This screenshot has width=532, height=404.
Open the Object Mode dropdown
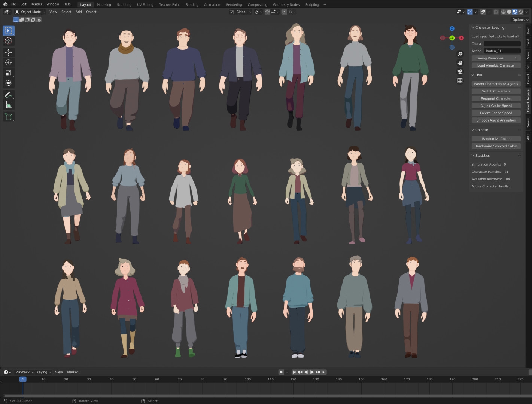tap(30, 12)
